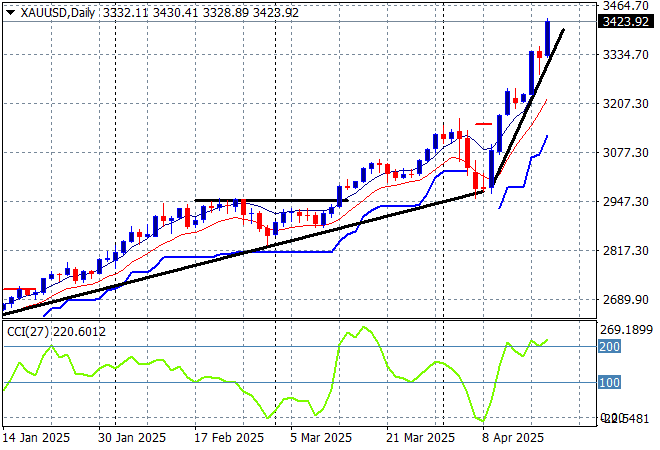Click the 14 Jan 2025 date label
This screenshot has width=660, height=450.
pos(36,438)
